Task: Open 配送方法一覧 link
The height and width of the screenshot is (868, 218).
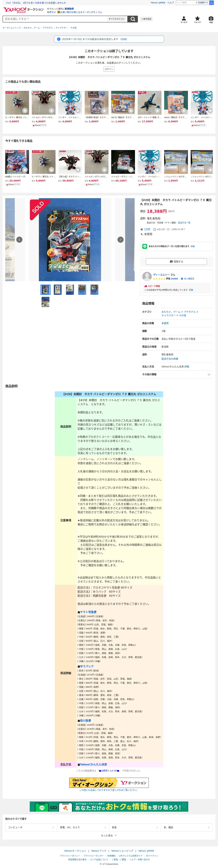Action: click(x=184, y=223)
